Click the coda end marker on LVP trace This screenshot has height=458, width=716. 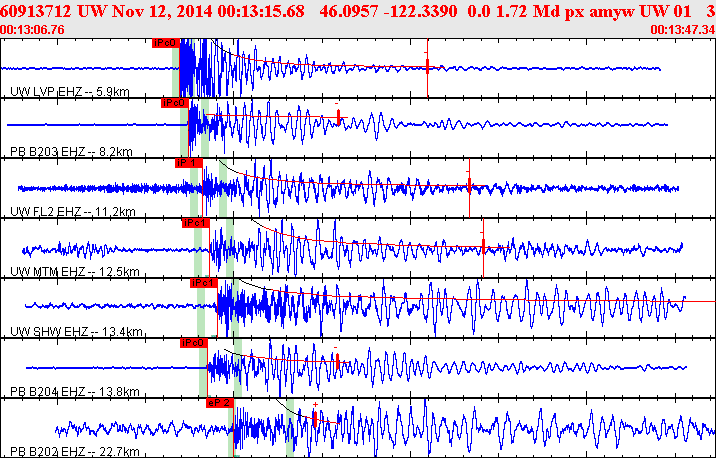click(427, 67)
